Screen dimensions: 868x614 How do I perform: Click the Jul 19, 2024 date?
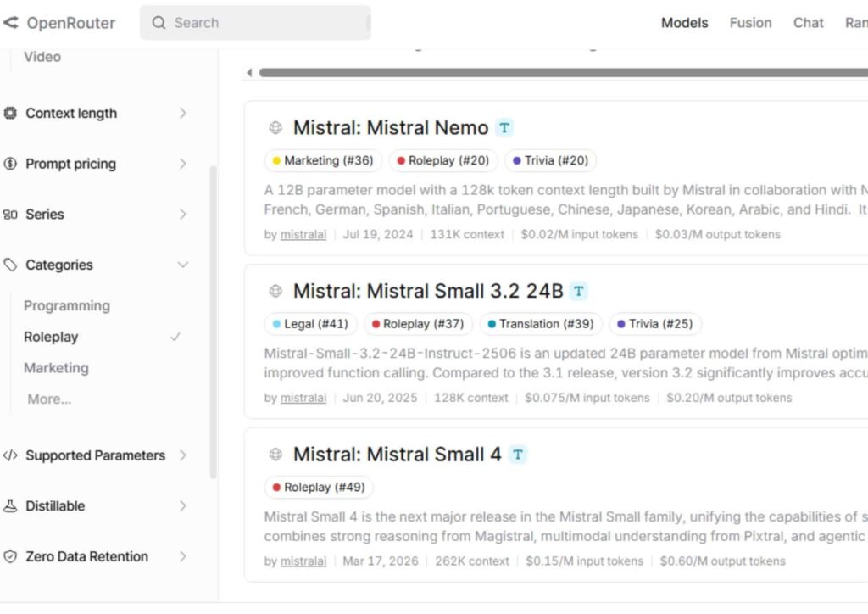point(378,235)
